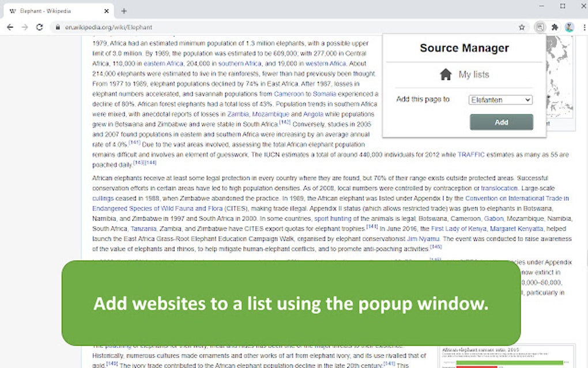588x368 pixels.
Task: Go back to the previous page
Action: point(10,27)
